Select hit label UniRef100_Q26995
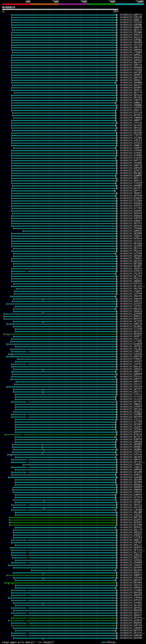 (131, 314)
